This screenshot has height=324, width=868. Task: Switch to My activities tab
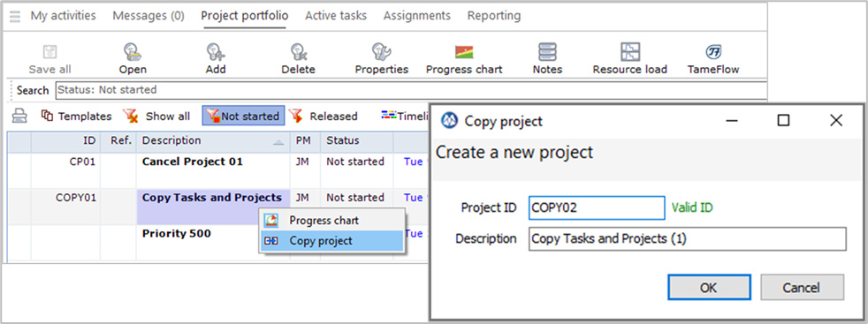point(63,16)
